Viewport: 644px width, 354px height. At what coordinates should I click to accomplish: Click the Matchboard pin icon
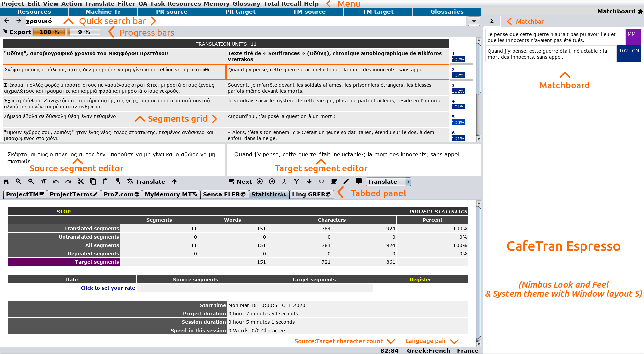pos(640,11)
